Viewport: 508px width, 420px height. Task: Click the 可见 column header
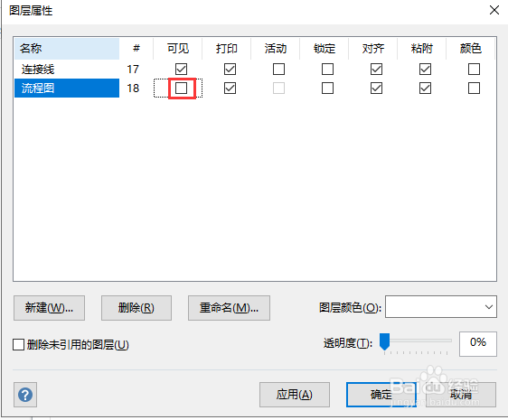tap(178, 49)
